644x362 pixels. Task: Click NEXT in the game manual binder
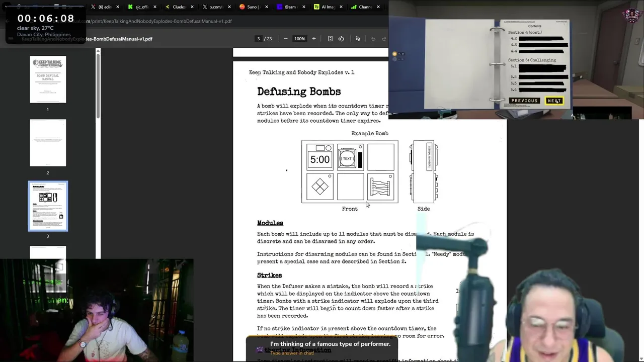[554, 101]
